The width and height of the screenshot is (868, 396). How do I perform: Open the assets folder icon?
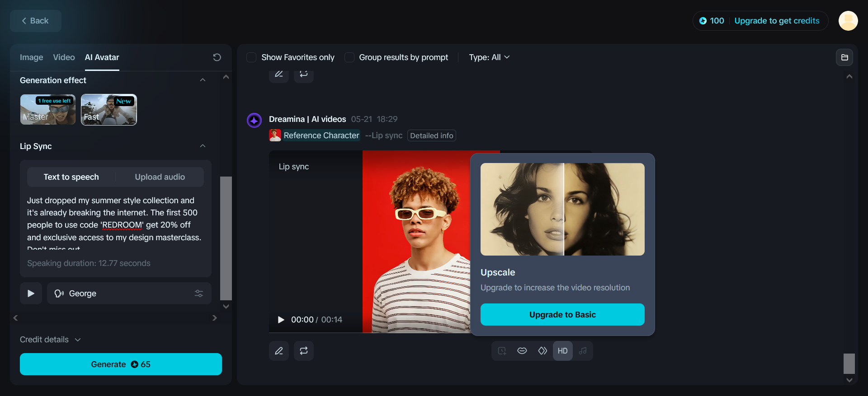[844, 57]
